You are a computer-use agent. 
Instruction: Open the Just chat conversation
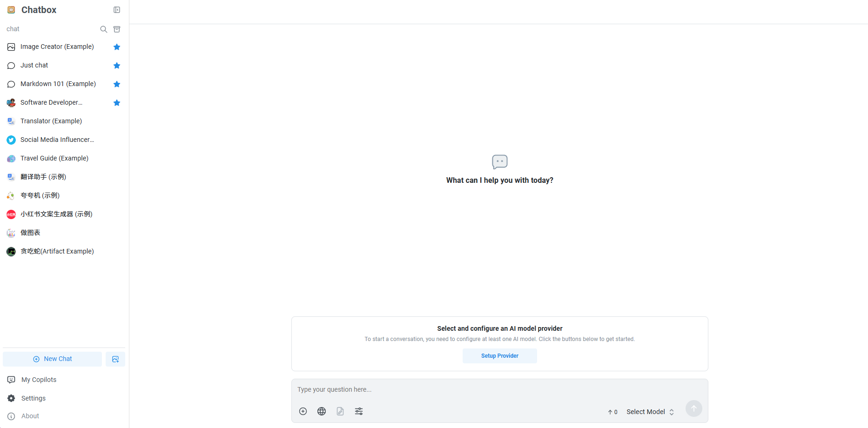(64, 66)
